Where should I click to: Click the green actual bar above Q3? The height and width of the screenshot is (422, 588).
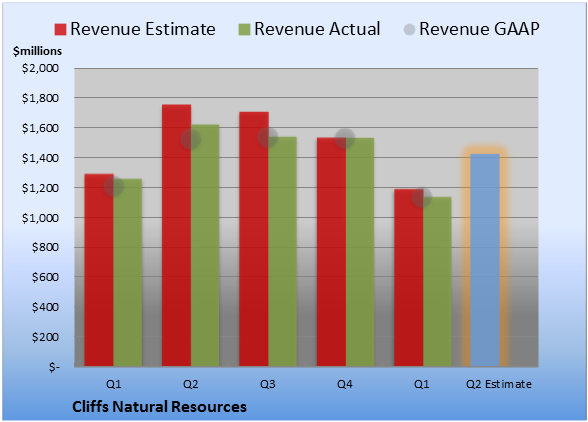pos(282,251)
